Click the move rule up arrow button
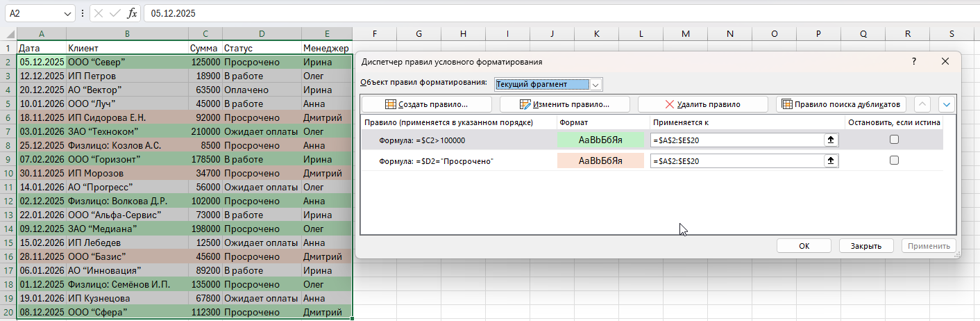The image size is (980, 321). pos(922,104)
